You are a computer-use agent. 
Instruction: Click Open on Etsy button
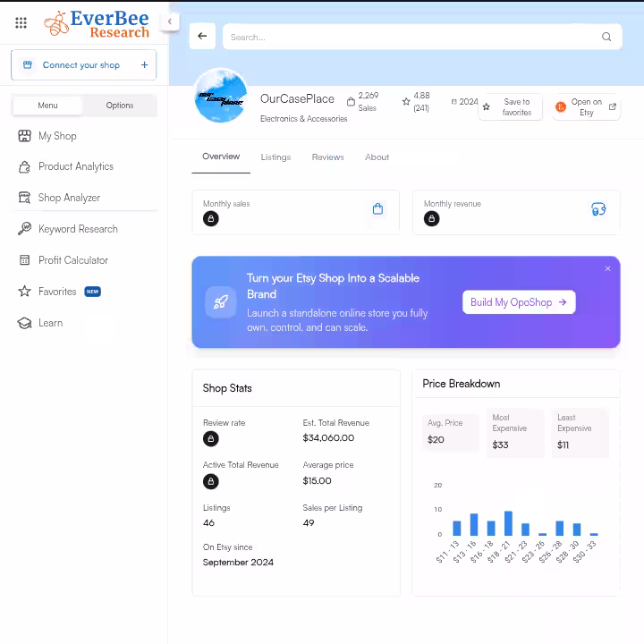coord(586,107)
